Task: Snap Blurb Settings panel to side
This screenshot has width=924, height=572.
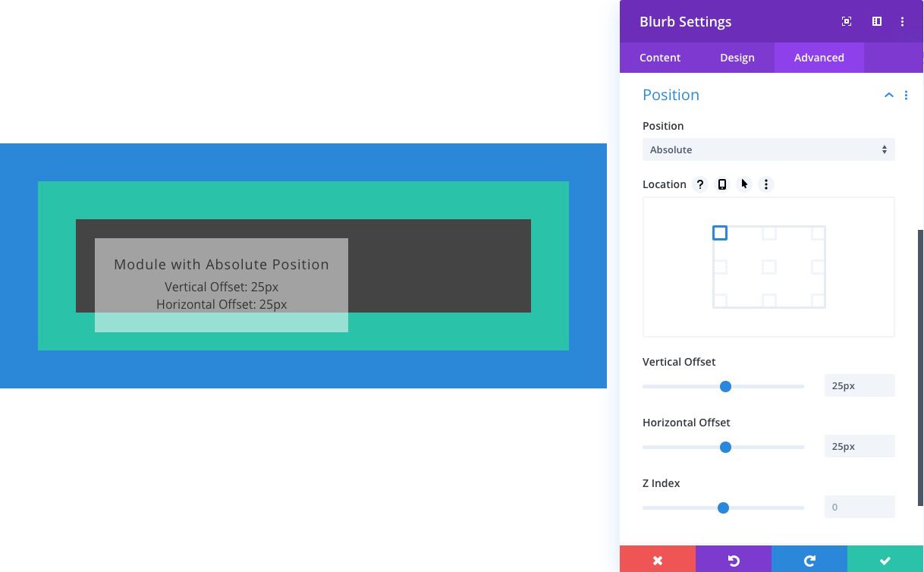Action: [876, 21]
